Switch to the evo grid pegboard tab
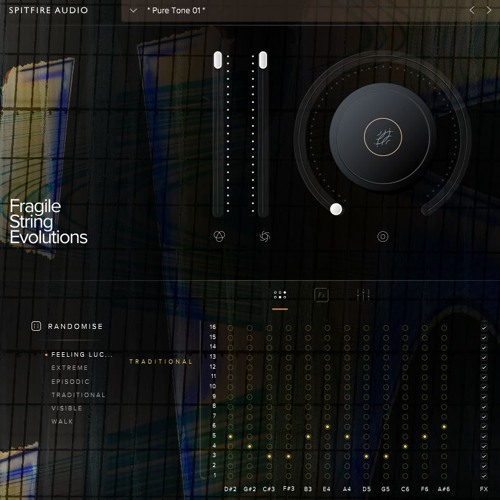Viewport: 500px width, 500px height. (x=280, y=295)
